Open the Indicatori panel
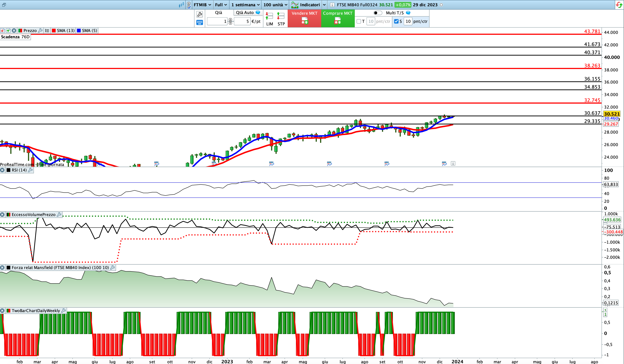This screenshot has height=364, width=624. pyautogui.click(x=305, y=5)
